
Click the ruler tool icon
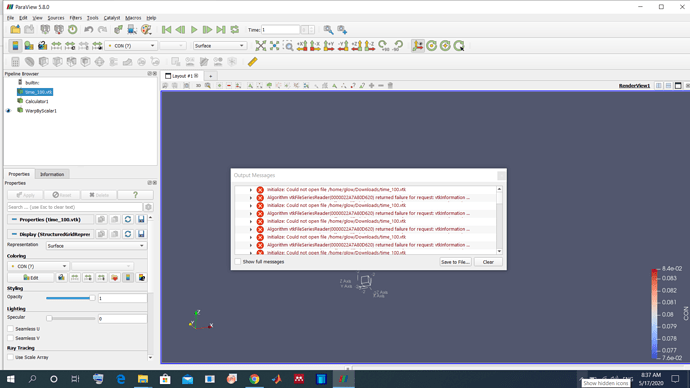click(x=252, y=62)
